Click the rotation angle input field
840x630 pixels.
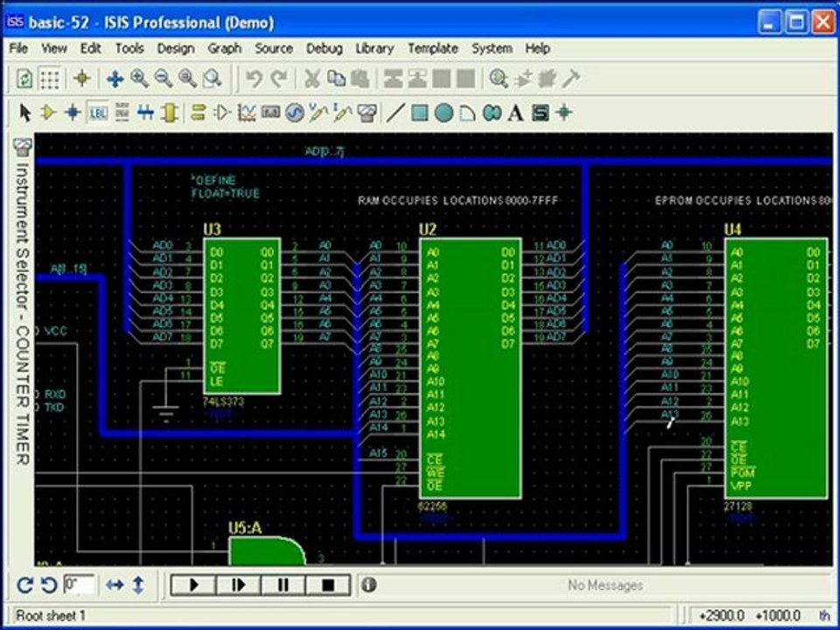click(79, 584)
